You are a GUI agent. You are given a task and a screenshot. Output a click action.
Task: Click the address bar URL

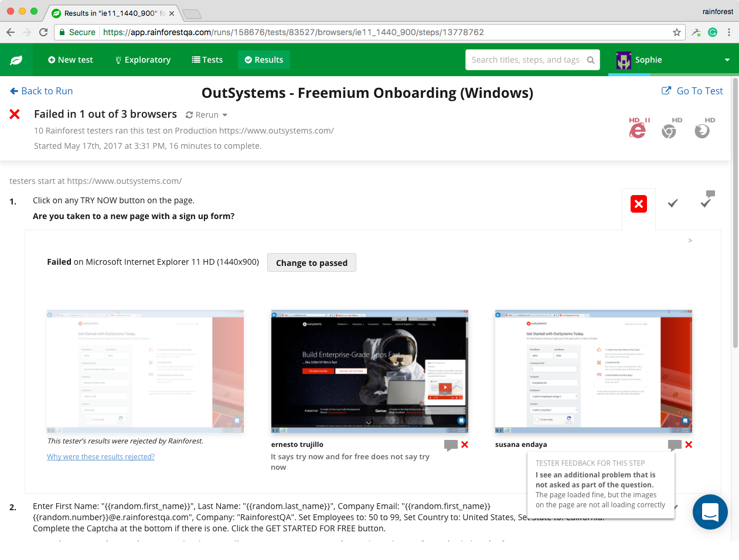coord(294,32)
